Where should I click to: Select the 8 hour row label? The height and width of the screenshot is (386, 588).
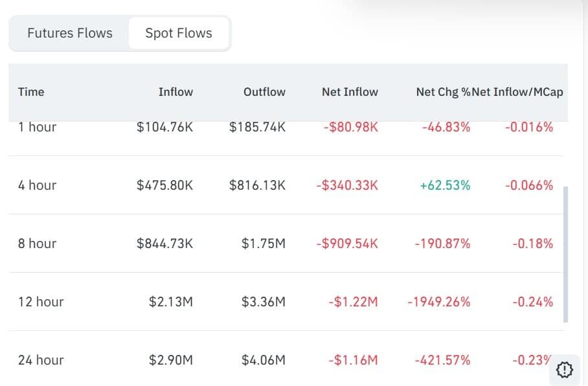coord(37,244)
